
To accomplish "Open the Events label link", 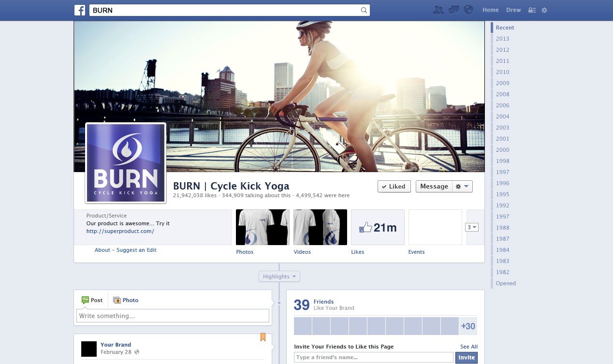I will (x=416, y=252).
